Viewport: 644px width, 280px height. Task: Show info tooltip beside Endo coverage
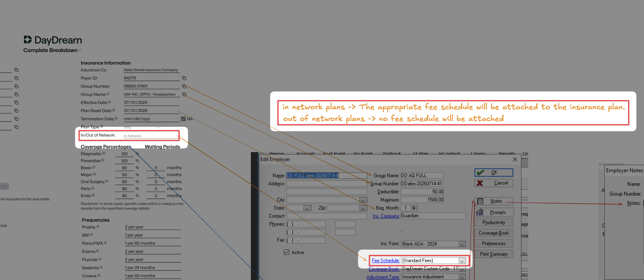coord(93,195)
